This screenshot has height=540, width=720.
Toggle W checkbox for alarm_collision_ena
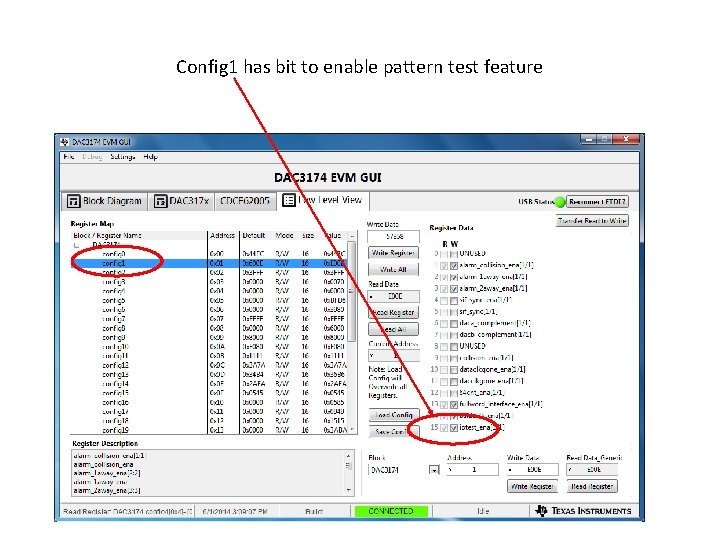(x=454, y=266)
